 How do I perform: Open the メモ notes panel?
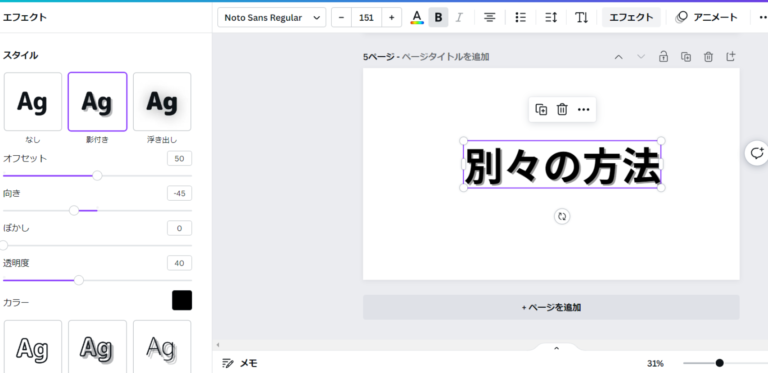pyautogui.click(x=240, y=363)
